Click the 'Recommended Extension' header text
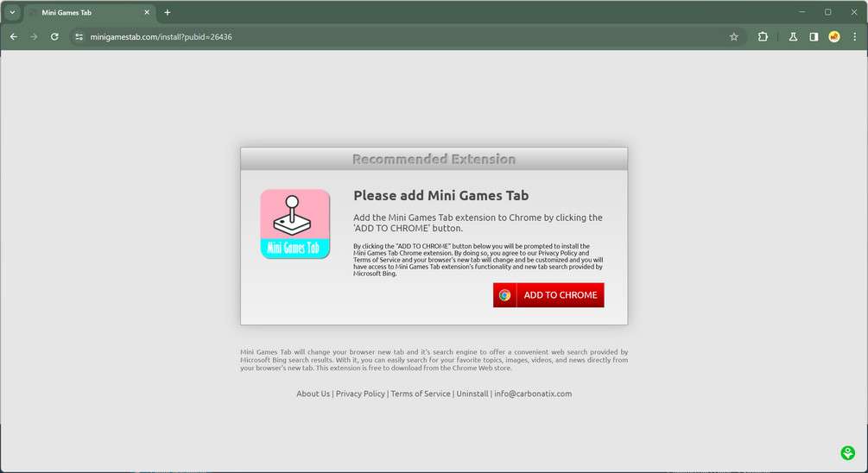Viewport: 868px width, 473px height. click(x=434, y=160)
